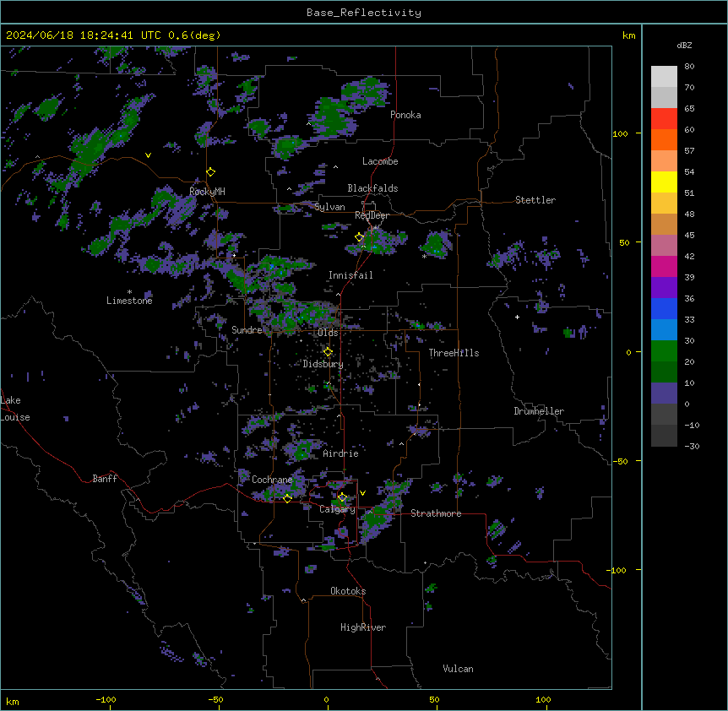Click the 33 value in the dBZ legend
This screenshot has height=711, width=728.
[x=689, y=319]
